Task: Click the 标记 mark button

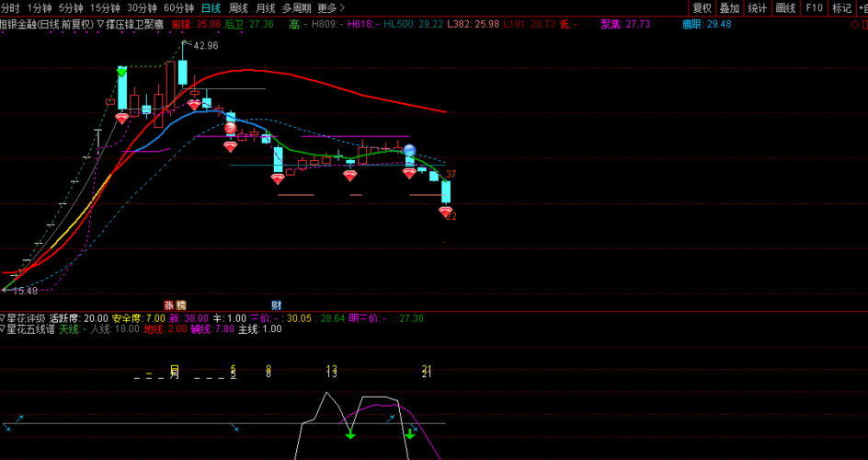Action: (841, 8)
